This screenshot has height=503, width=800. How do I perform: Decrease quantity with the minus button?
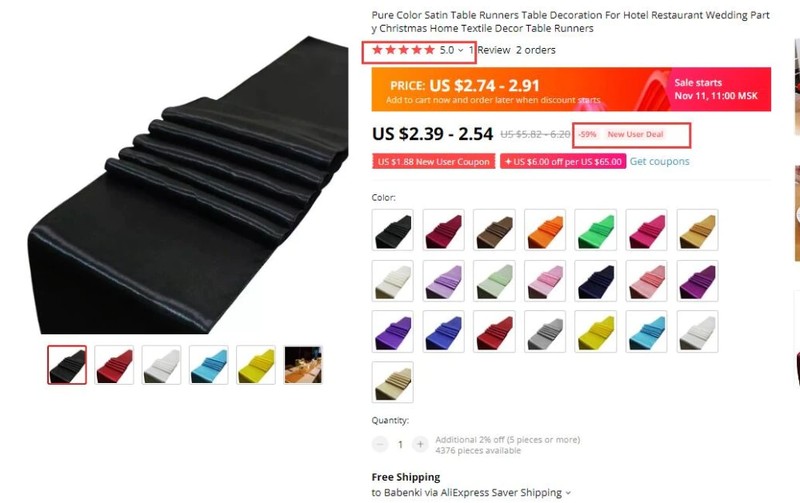coord(380,444)
